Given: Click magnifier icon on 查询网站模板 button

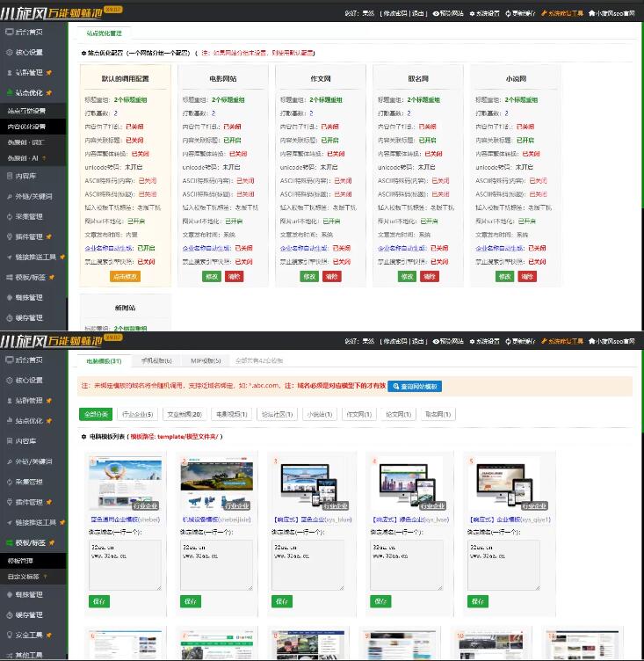Looking at the screenshot, I should tap(396, 386).
